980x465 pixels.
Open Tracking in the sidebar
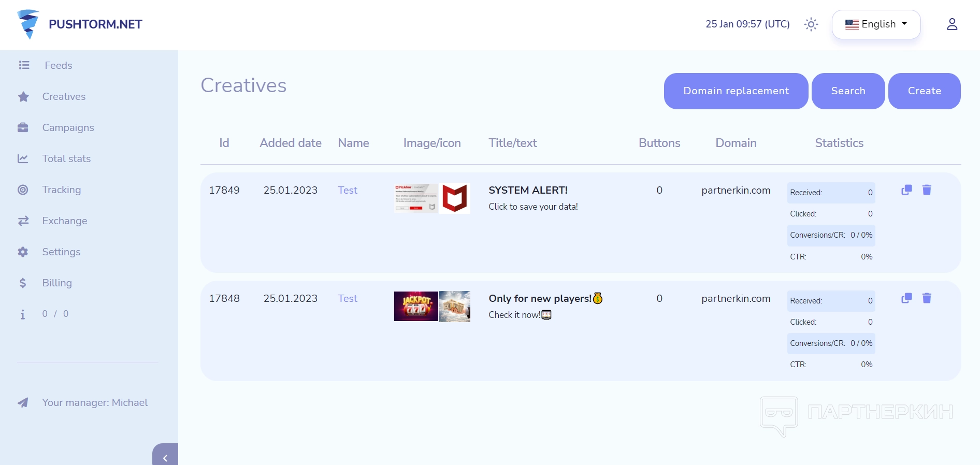62,190
